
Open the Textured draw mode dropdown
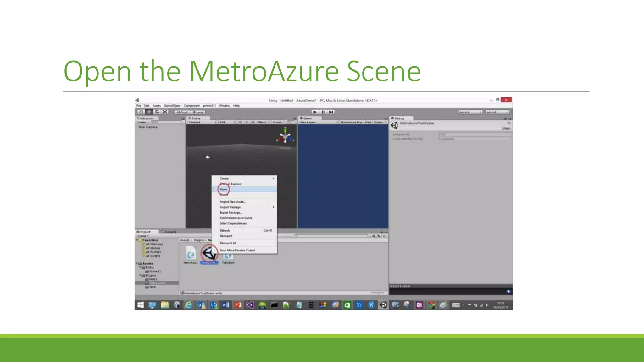[202, 122]
